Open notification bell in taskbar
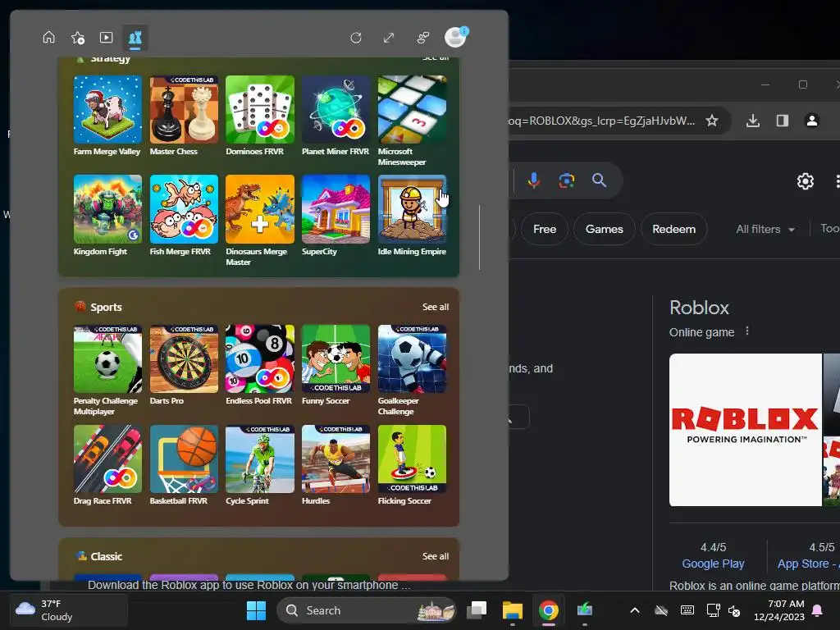This screenshot has height=630, width=840. [818, 610]
